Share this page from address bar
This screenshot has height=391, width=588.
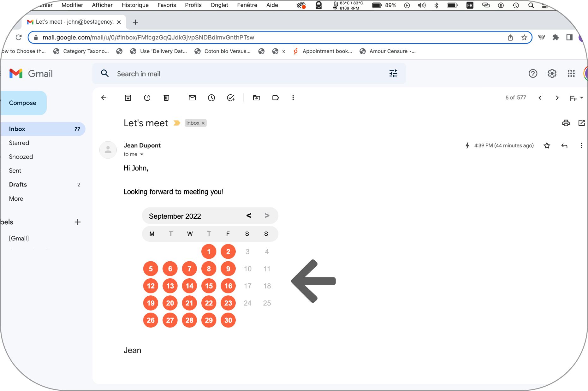[510, 38]
